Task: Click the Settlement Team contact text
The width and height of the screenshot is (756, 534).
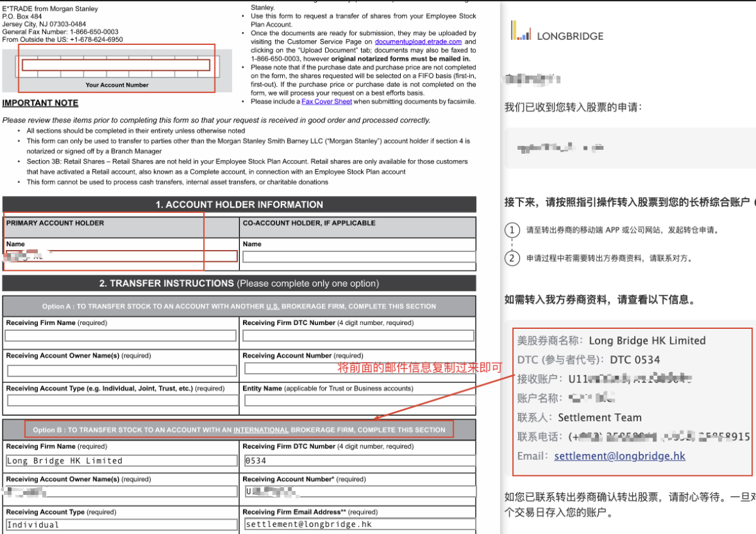Action: [x=600, y=417]
